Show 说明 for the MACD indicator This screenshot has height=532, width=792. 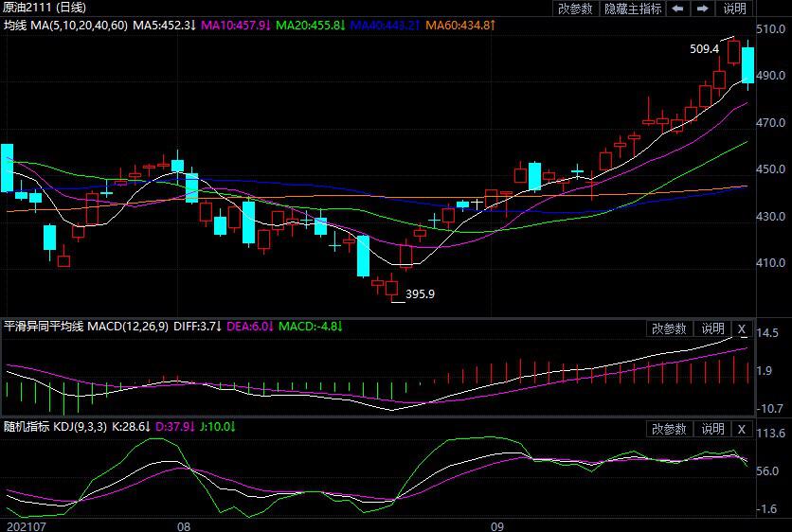click(x=712, y=328)
